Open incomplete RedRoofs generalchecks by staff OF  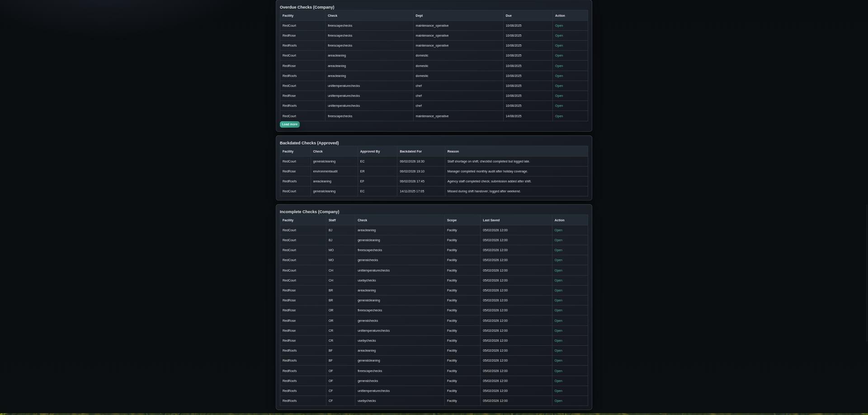click(558, 381)
